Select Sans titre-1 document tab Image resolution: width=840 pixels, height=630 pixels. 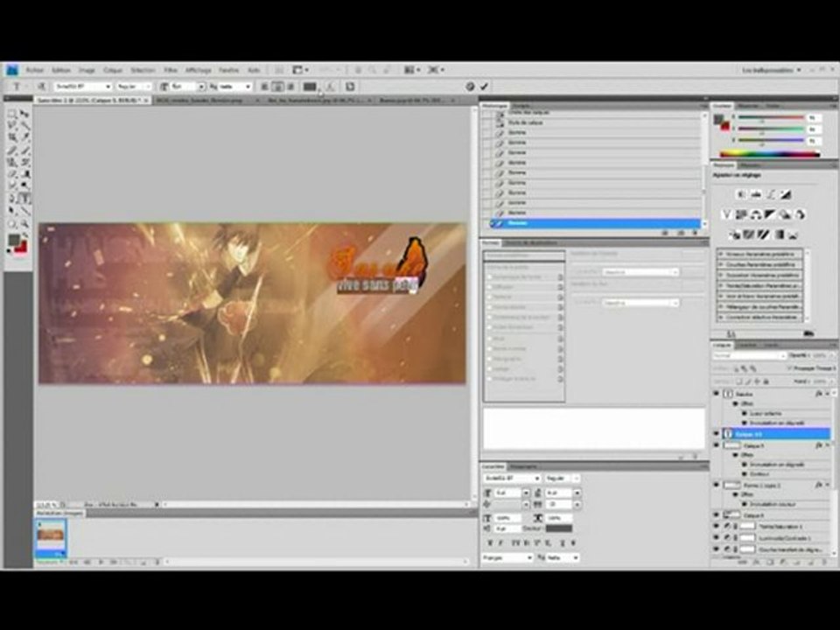click(x=92, y=100)
